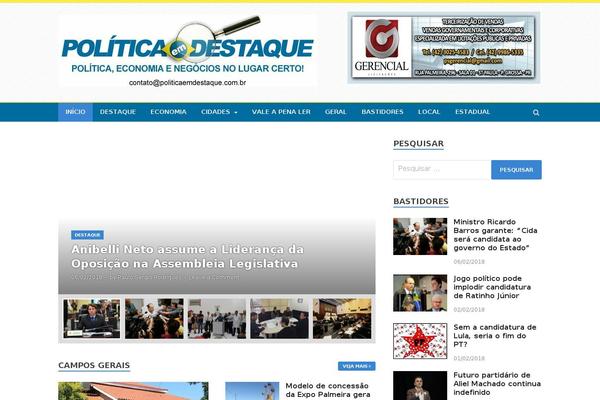The image size is (600, 400).
Task: Select the second slider thumbnail with microphones
Action: (x=154, y=318)
